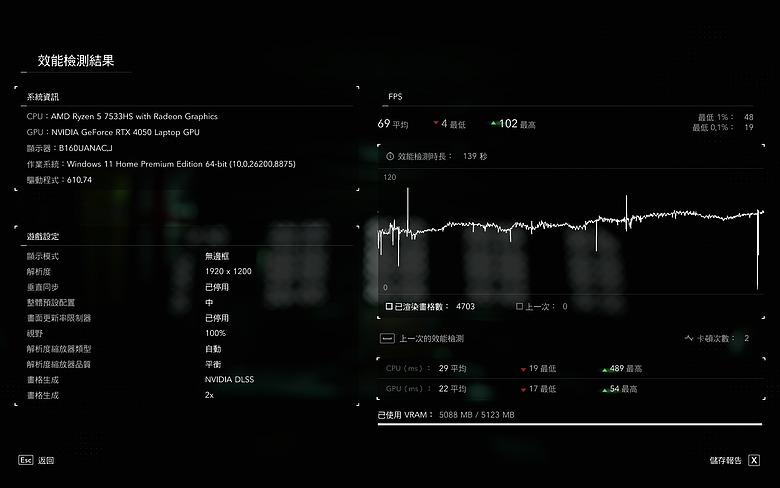780x488 pixels.
Task: Click the GPU line NVIDIA GeForce RTX 4050
Action: tap(113, 132)
